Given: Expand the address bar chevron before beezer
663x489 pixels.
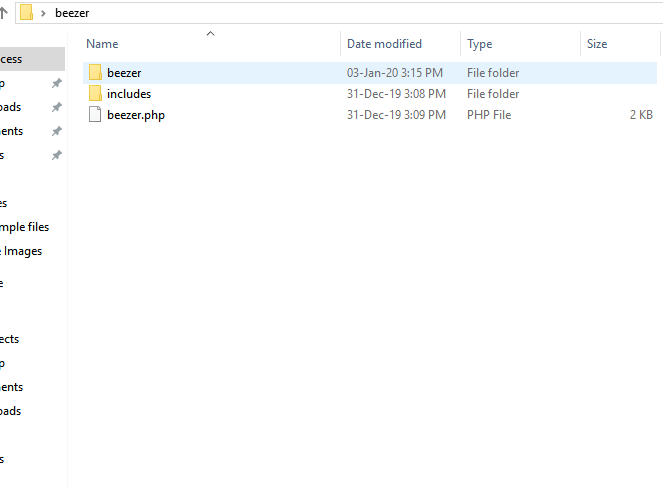Looking at the screenshot, I should click(x=44, y=13).
